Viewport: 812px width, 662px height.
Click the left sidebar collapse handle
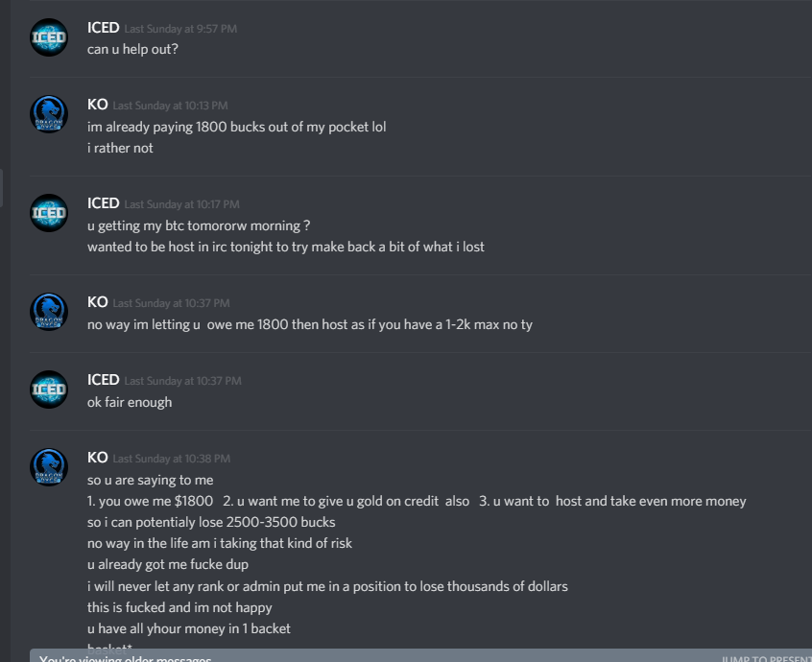[2, 188]
